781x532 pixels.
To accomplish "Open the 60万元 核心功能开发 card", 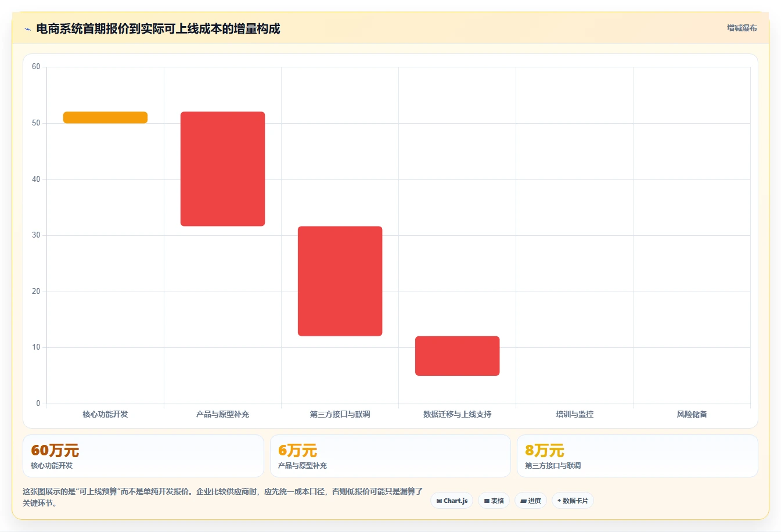I will 143,456.
